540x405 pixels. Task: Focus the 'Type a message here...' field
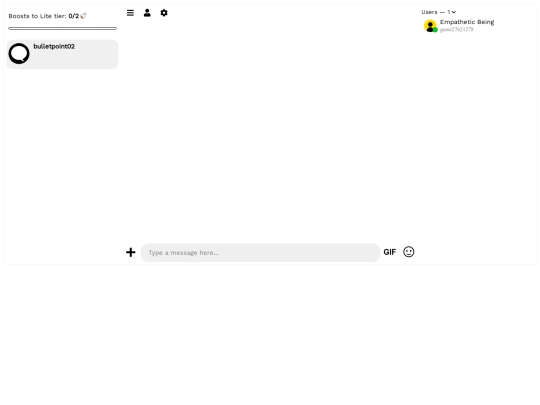[260, 252]
